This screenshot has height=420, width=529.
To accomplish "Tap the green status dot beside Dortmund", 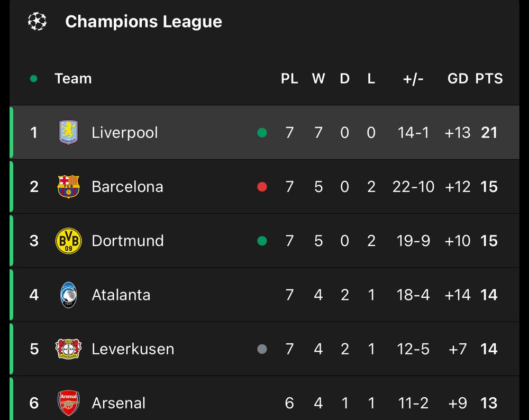I will (x=262, y=241).
